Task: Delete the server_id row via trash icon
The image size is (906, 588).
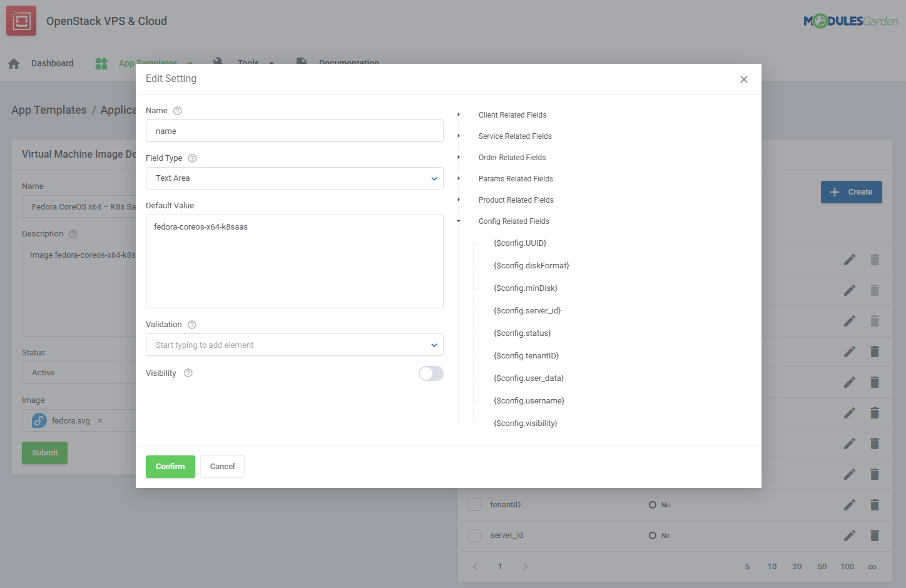Action: pyautogui.click(x=875, y=535)
